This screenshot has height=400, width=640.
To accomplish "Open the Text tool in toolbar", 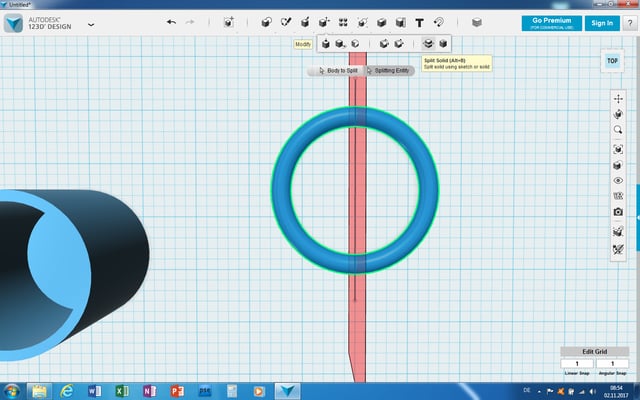I will pos(419,22).
